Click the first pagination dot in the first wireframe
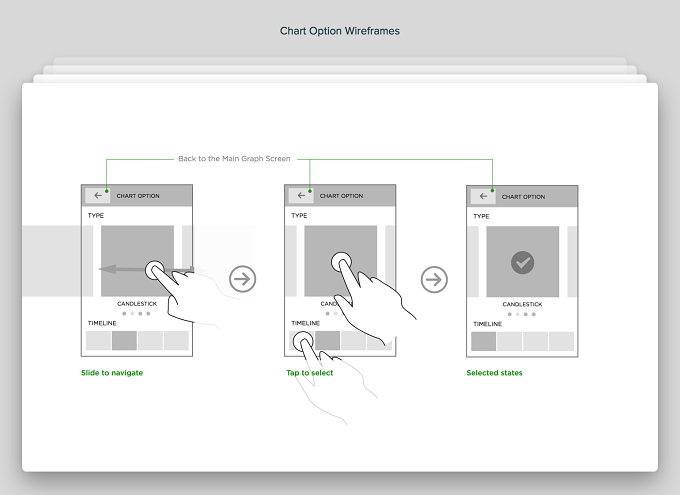The width and height of the screenshot is (680, 495). pos(124,313)
